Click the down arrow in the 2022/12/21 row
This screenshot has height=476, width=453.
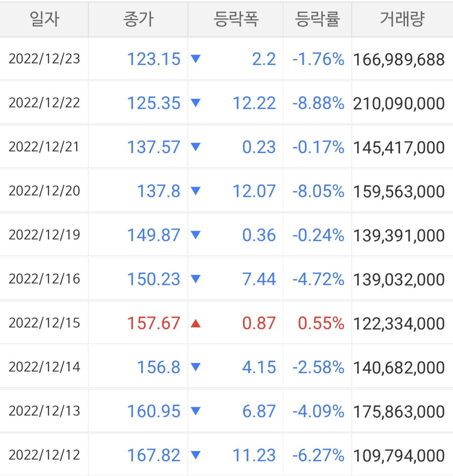[196, 147]
